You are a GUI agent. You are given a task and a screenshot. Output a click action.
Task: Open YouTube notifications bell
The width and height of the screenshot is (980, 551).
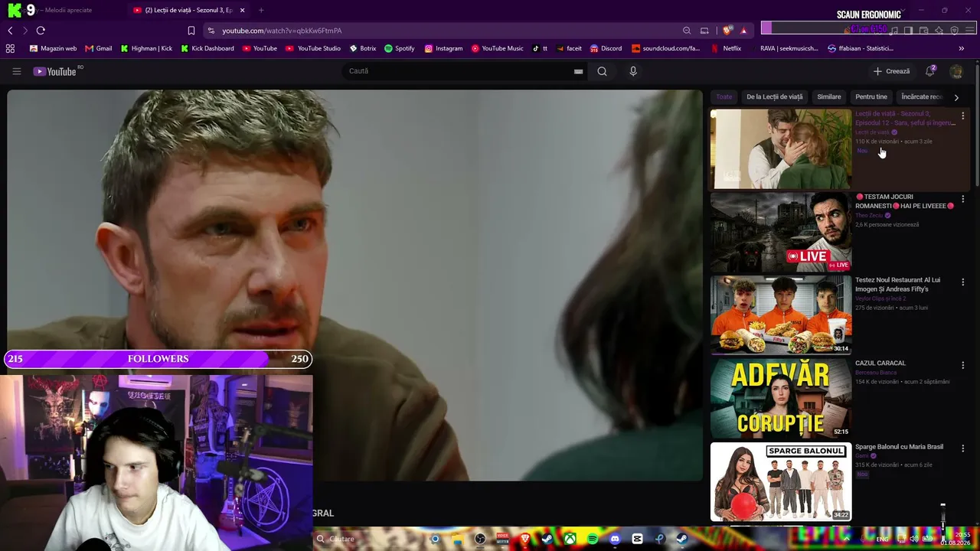pyautogui.click(x=930, y=71)
